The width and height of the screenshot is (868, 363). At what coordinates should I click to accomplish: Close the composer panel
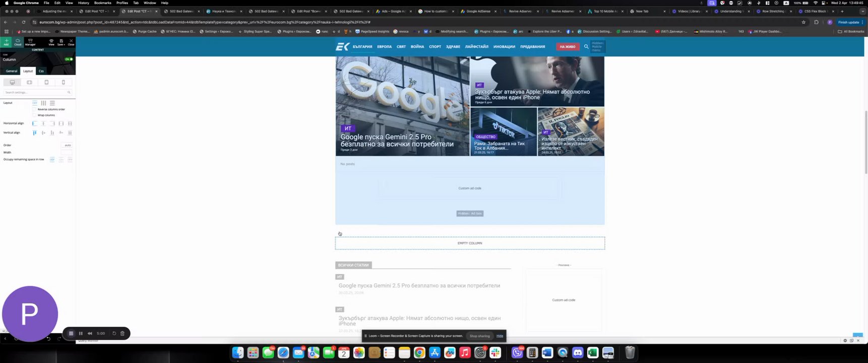(x=71, y=42)
